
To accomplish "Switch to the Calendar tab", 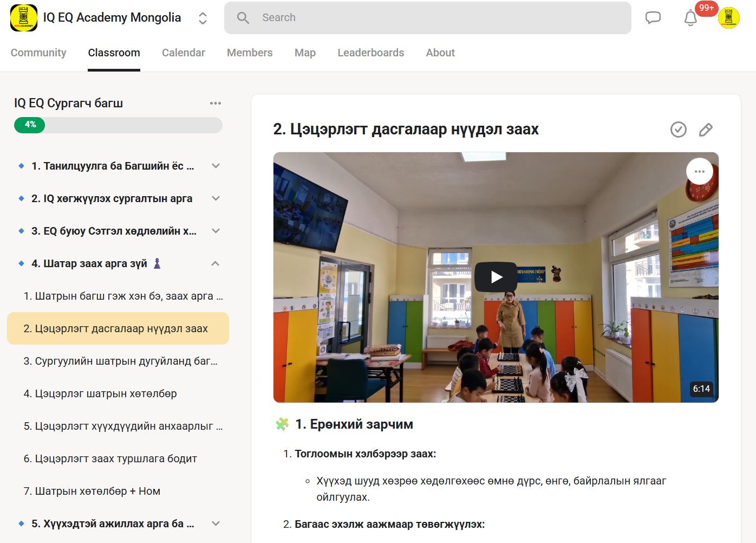I will tap(184, 53).
